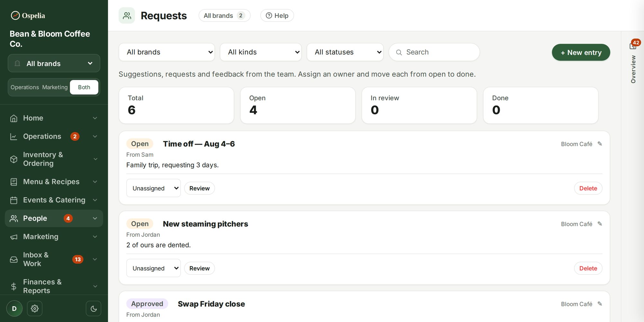Open the All brands filter dropdown
The height and width of the screenshot is (322, 644).
pyautogui.click(x=167, y=52)
